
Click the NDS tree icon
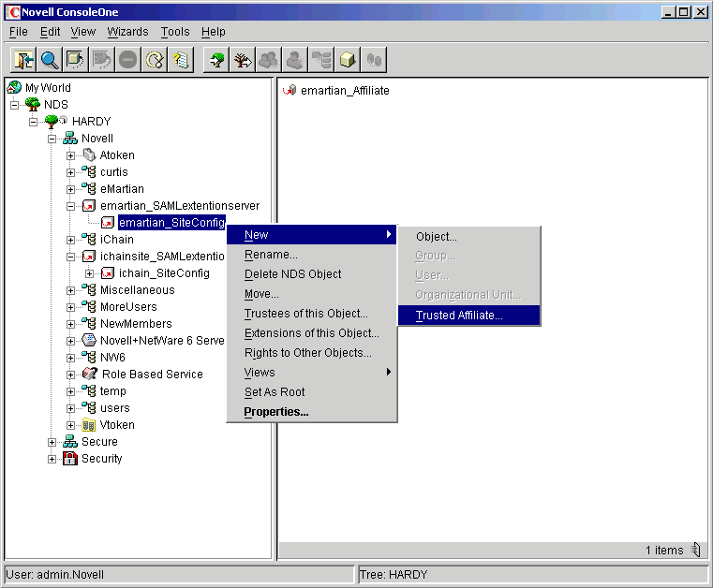32,104
